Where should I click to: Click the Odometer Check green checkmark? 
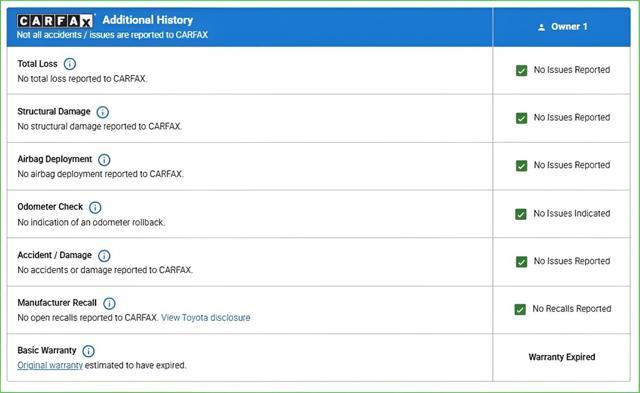[521, 214]
